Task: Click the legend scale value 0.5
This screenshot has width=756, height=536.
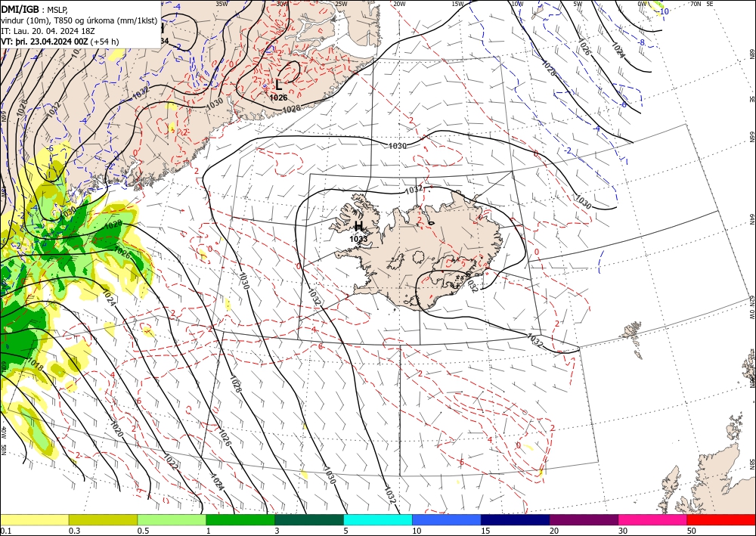Action: click(143, 531)
